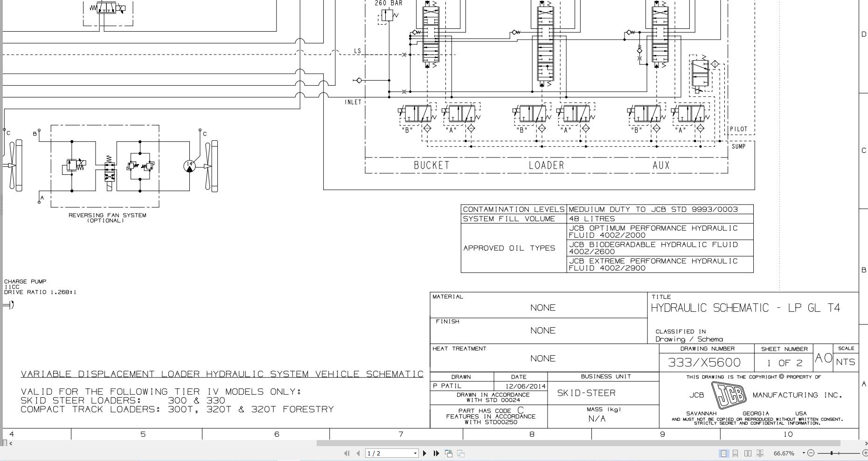Click the JCB logo in title block
Image resolution: width=868 pixels, height=461 pixels.
tap(728, 395)
